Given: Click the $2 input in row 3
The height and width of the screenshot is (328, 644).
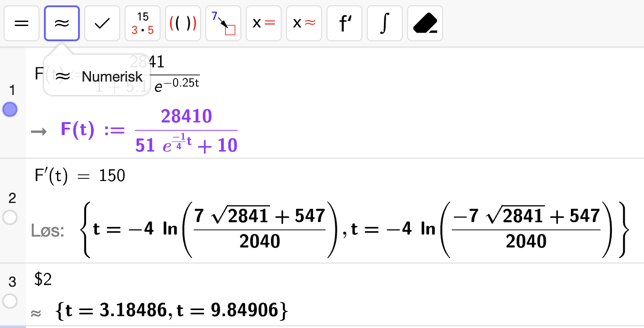Looking at the screenshot, I should [x=44, y=280].
